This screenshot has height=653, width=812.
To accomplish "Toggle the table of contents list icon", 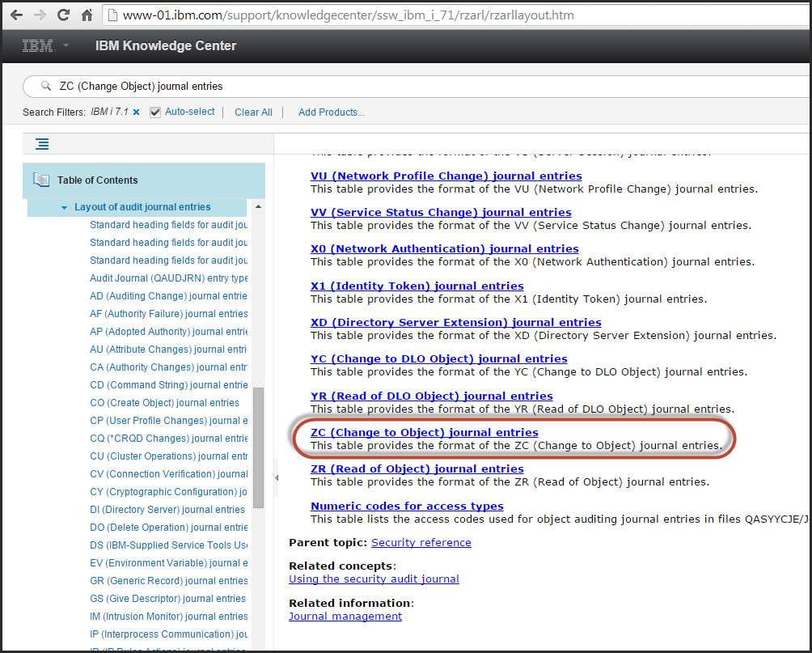I will (x=42, y=144).
